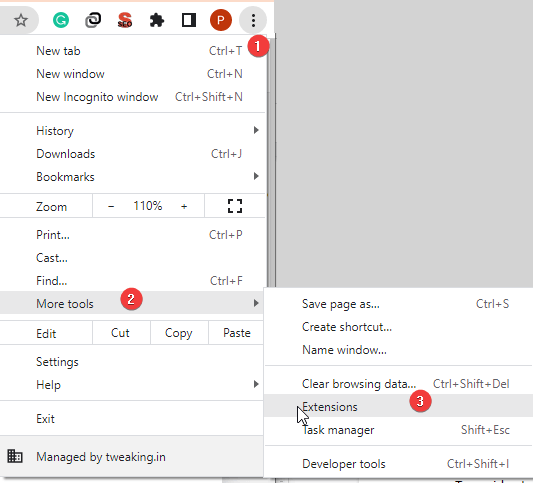Viewport: 533px width, 483px height.
Task: Expand the Bookmarks submenu
Action: pos(132,177)
